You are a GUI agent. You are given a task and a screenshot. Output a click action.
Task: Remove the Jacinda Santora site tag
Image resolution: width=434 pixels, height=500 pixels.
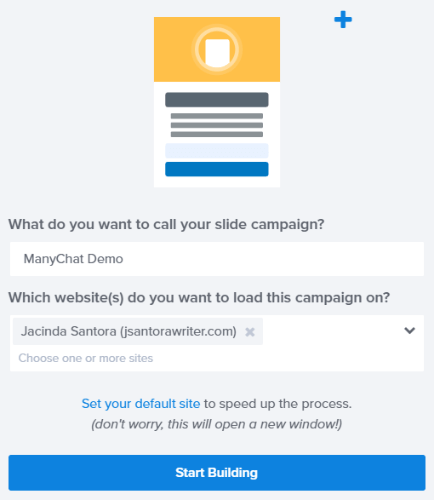tap(250, 332)
